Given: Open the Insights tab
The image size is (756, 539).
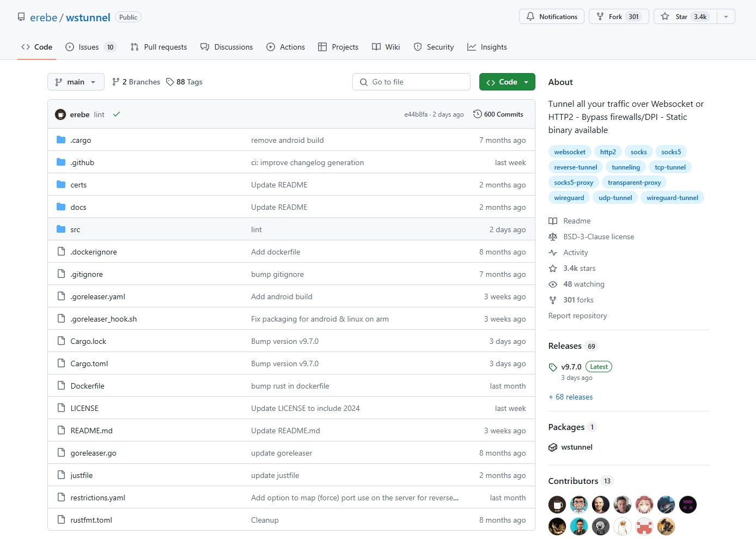Looking at the screenshot, I should (487, 47).
